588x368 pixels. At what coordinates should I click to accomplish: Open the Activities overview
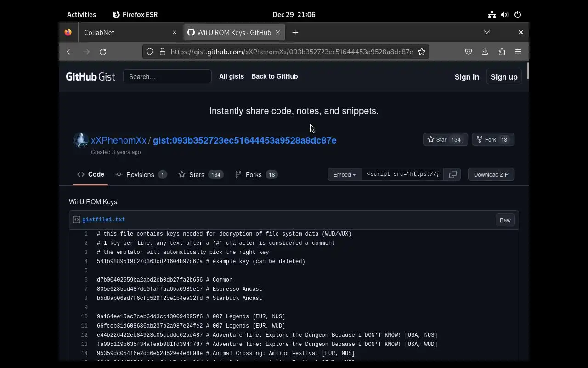[81, 15]
